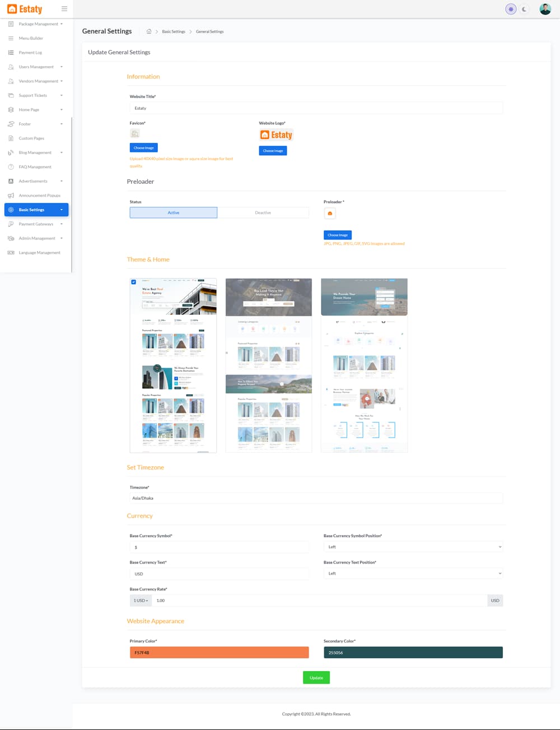Expand the Vendors Management submenu arrow

coord(62,81)
